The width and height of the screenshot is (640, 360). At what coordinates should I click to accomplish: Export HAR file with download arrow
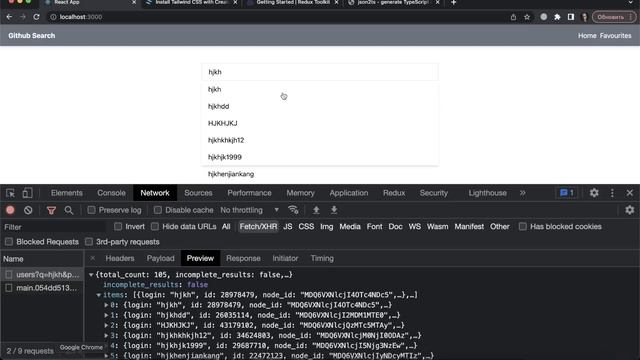click(x=334, y=210)
